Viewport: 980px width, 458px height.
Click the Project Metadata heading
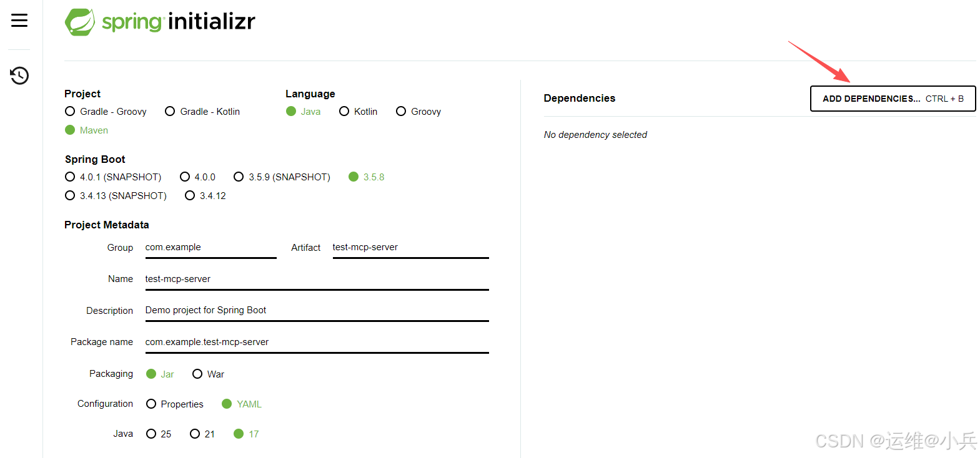point(107,225)
